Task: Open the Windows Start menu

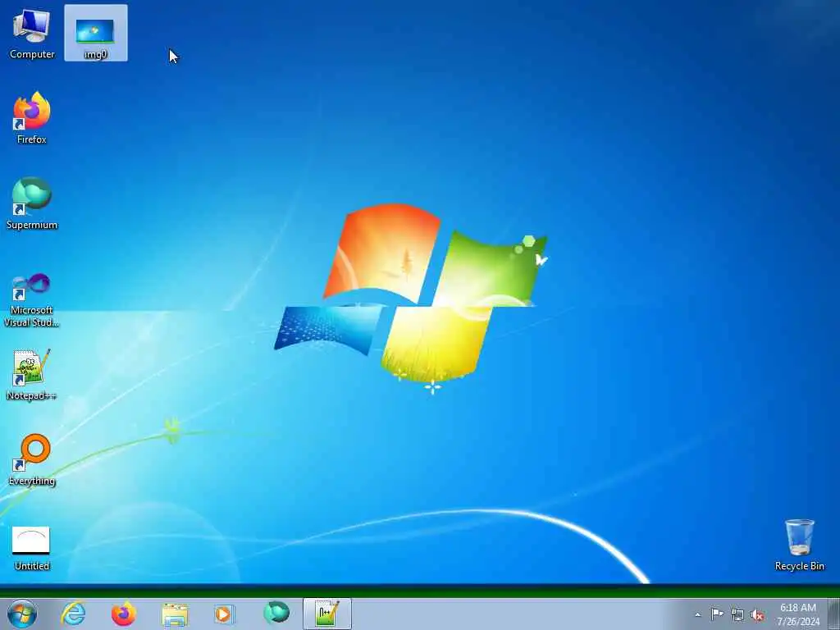Action: point(22,614)
